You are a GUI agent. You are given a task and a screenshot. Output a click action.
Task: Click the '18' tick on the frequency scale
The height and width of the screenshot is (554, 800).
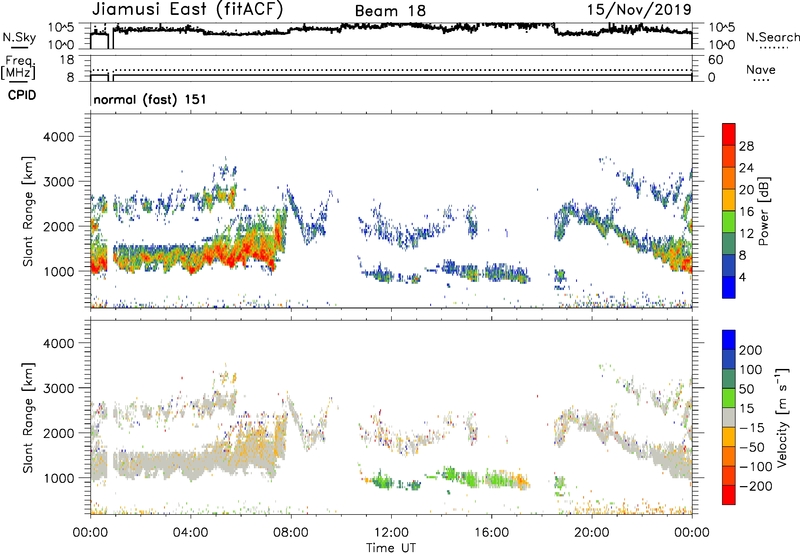(67, 60)
